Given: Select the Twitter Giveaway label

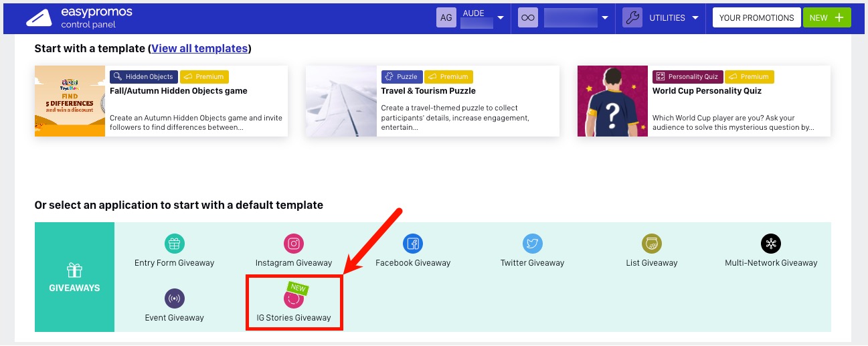Looking at the screenshot, I should (x=533, y=263).
